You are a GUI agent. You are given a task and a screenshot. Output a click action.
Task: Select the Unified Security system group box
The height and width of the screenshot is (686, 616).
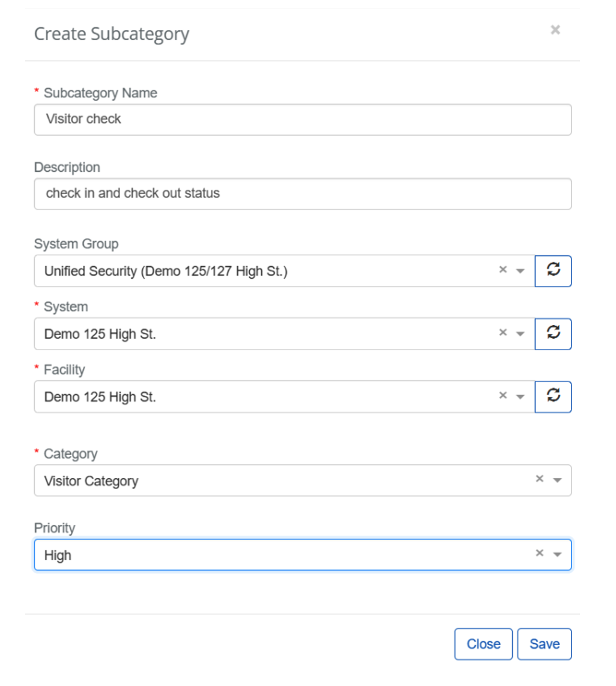click(264, 272)
